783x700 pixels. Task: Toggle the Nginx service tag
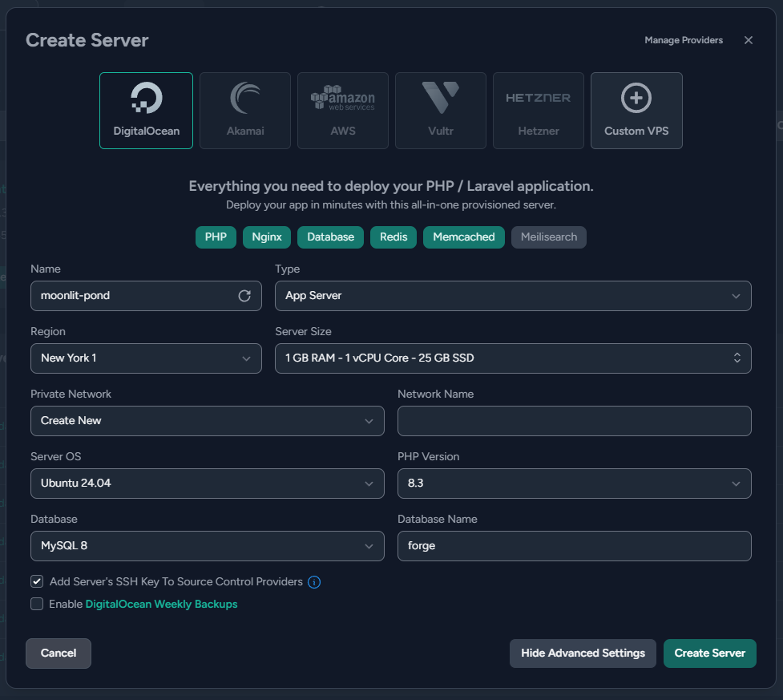tap(267, 237)
